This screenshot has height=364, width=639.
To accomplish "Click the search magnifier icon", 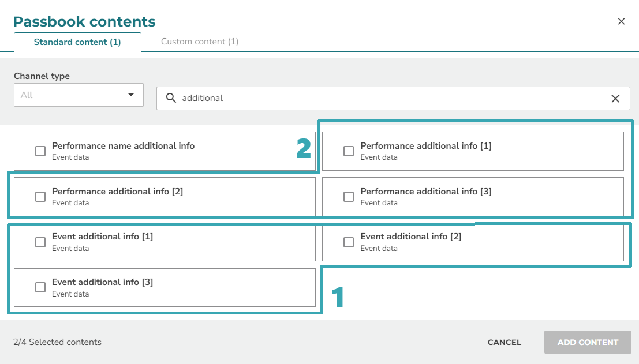I will [171, 98].
